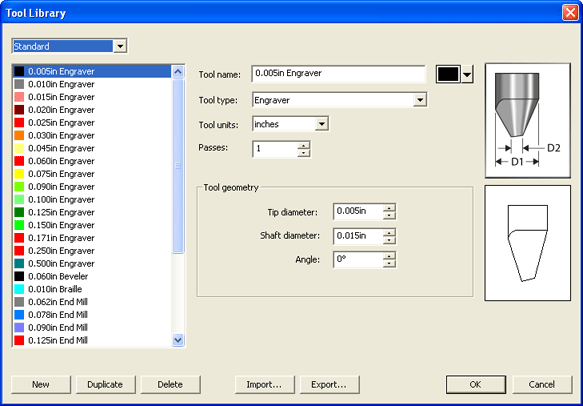This screenshot has width=583, height=406.
Task: Click the Tool name input field
Action: tap(339, 74)
